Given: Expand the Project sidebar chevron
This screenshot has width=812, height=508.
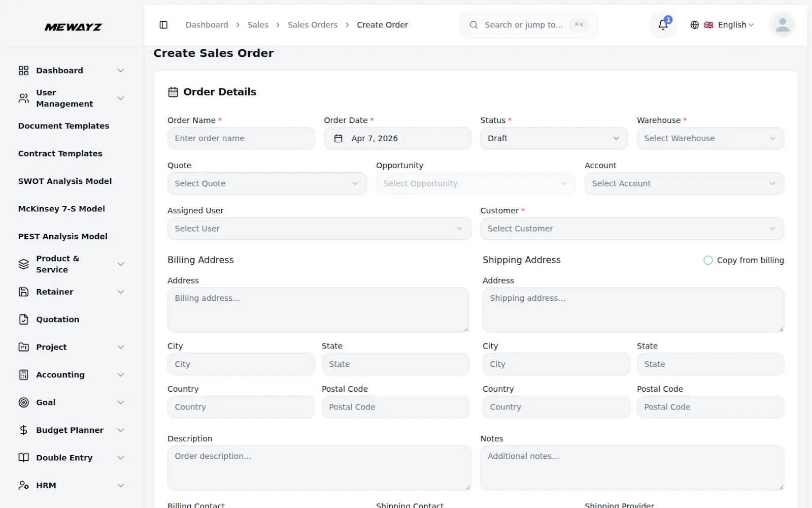Looking at the screenshot, I should pyautogui.click(x=121, y=347).
